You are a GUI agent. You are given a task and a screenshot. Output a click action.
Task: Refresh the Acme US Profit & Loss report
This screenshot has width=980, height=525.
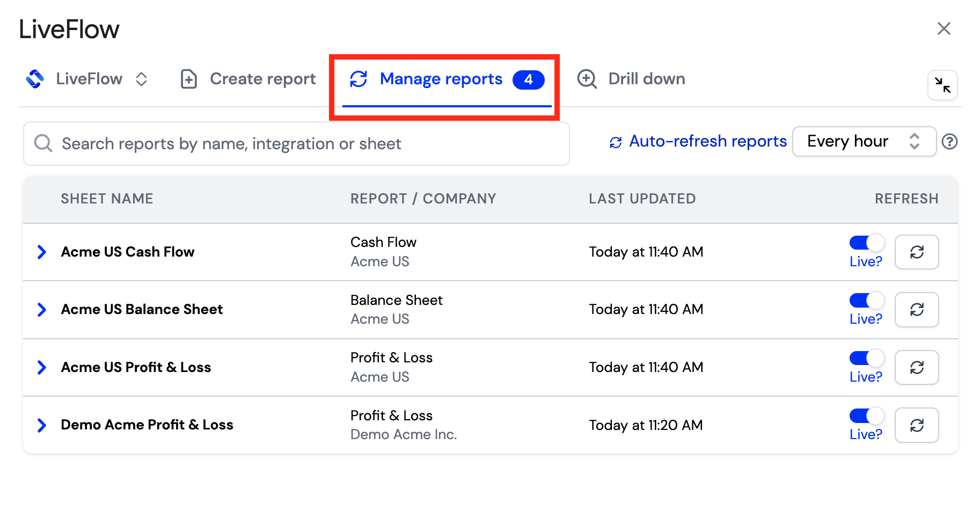pyautogui.click(x=917, y=367)
